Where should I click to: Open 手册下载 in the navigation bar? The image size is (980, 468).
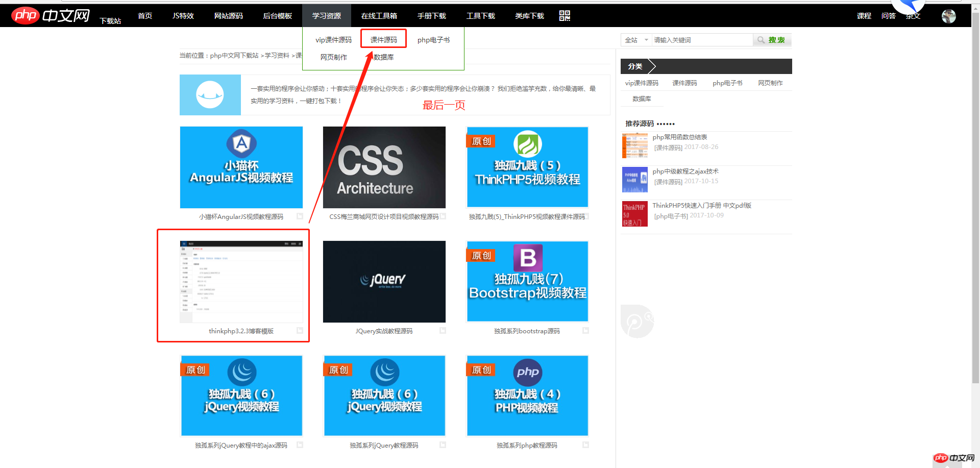point(432,16)
